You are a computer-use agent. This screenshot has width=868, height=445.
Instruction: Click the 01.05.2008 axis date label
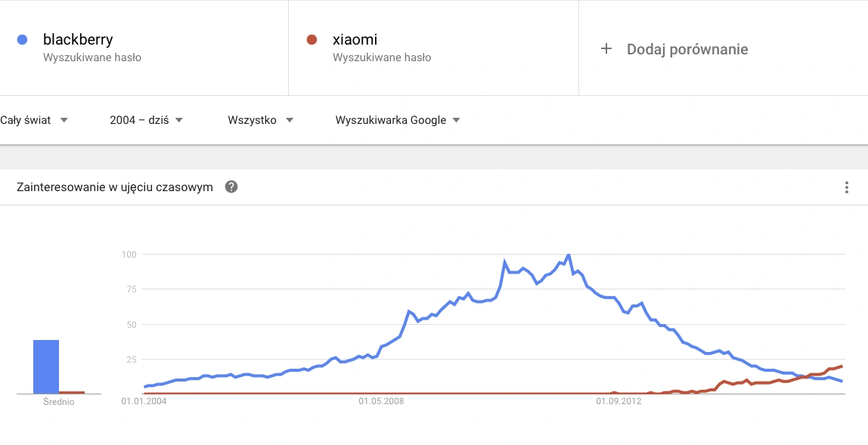coord(381,401)
